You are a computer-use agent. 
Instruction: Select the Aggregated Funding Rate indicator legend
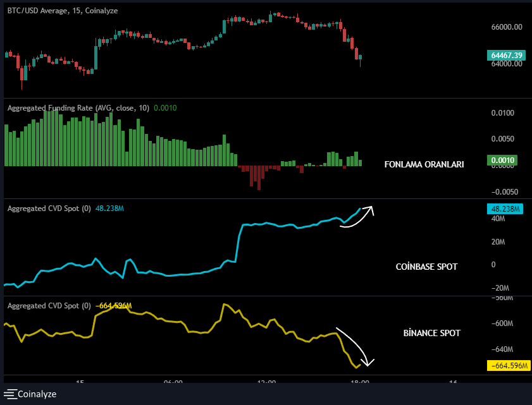click(78, 108)
